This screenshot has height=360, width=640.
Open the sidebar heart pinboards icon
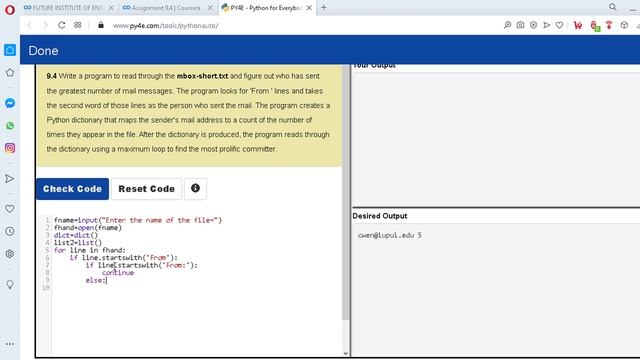pos(10,209)
